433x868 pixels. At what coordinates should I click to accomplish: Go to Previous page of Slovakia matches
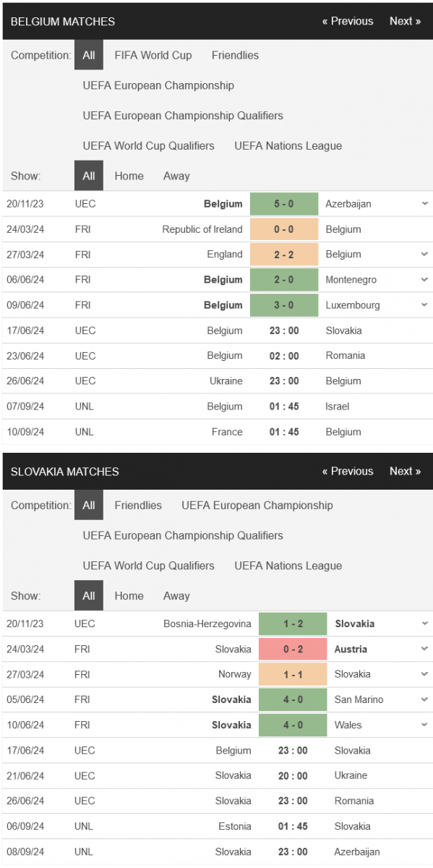click(348, 471)
